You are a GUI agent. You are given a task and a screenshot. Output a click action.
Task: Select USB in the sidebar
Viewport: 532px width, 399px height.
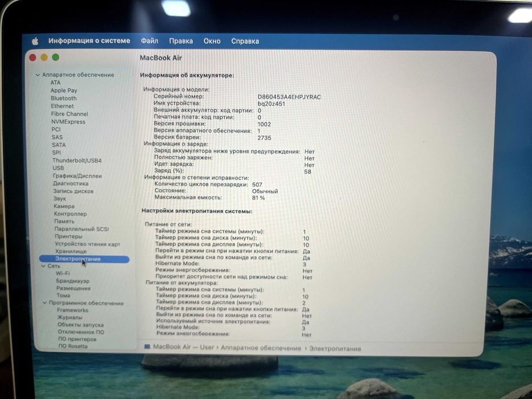[58, 168]
